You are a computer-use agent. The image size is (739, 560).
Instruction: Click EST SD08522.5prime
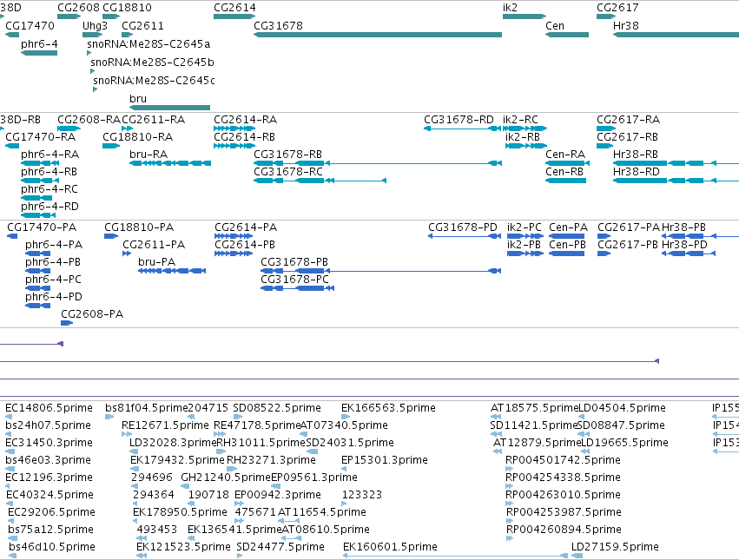coord(277,408)
